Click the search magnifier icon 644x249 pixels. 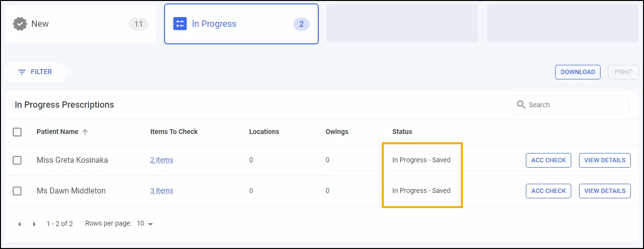coord(521,105)
